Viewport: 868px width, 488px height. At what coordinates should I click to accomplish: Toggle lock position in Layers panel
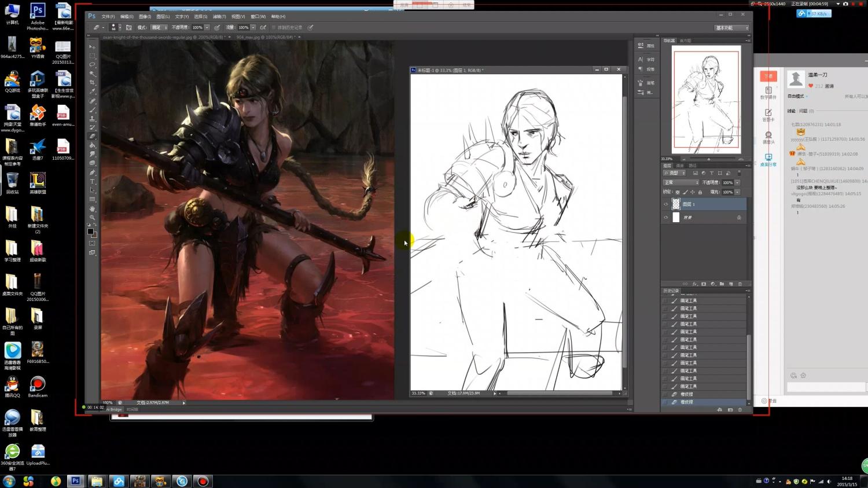coord(693,192)
